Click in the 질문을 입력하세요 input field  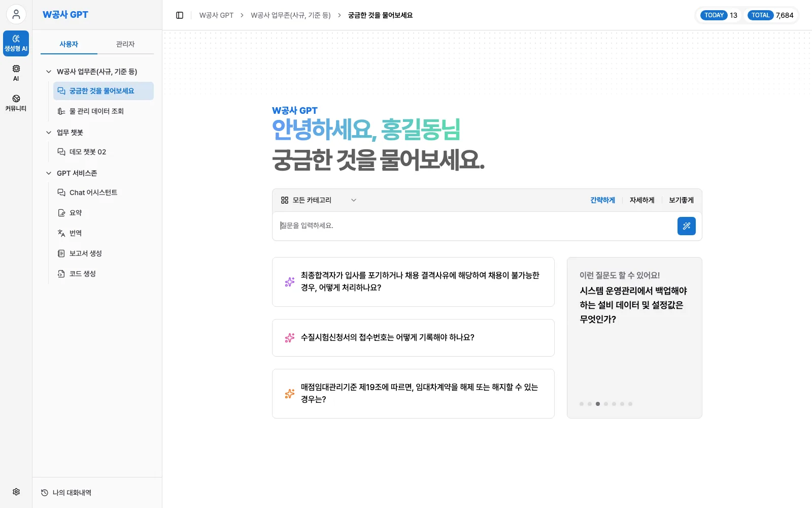(x=475, y=226)
